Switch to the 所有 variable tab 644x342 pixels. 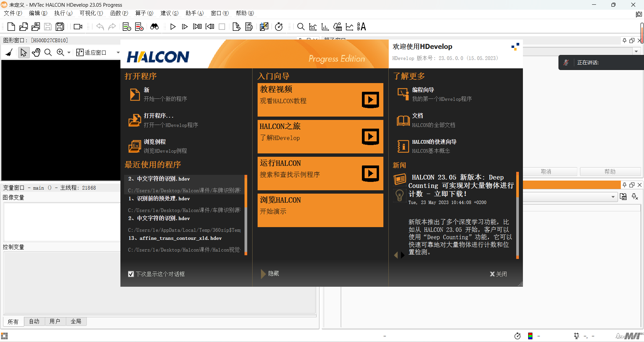coord(13,322)
